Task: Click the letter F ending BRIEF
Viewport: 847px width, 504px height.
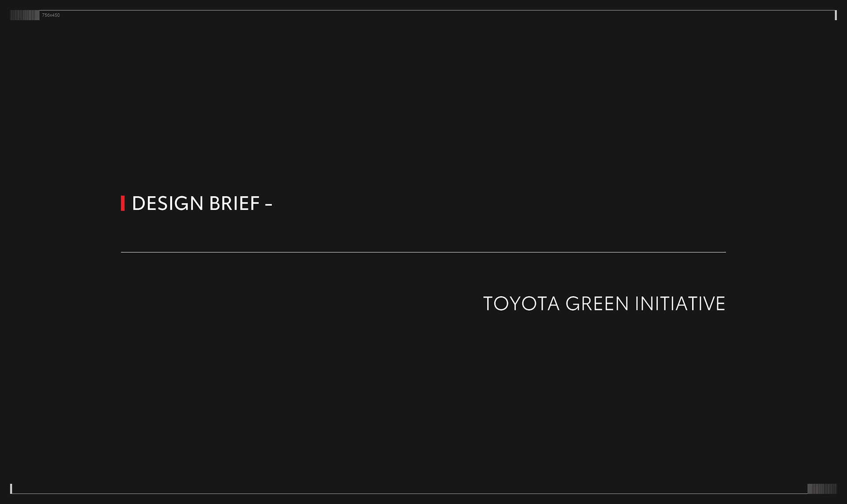Action: click(x=255, y=203)
